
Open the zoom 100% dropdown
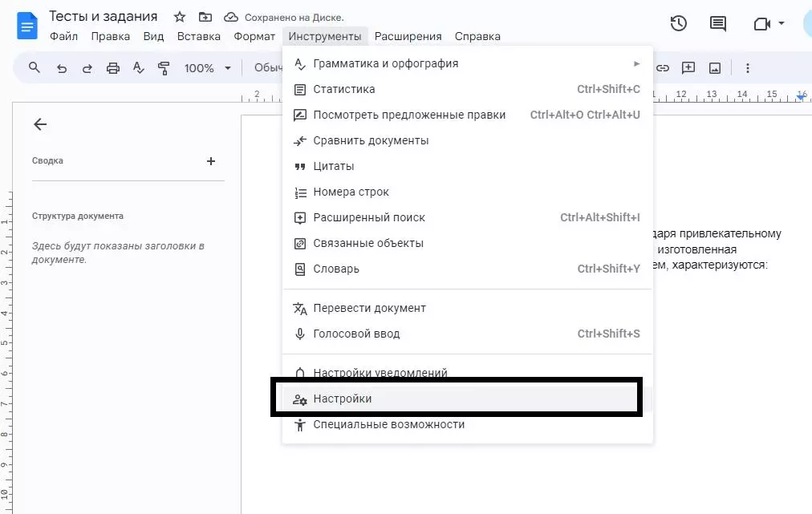click(205, 68)
